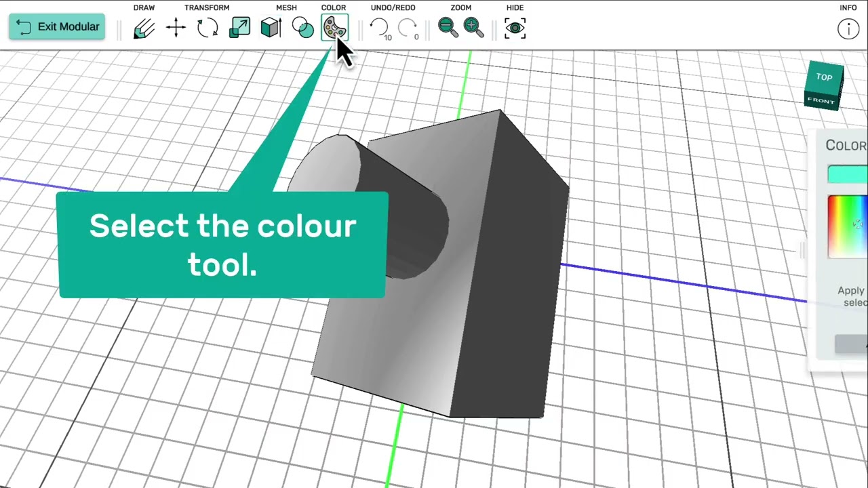Select the Draw pencil tool
The width and height of the screenshot is (868, 488).
tap(144, 28)
